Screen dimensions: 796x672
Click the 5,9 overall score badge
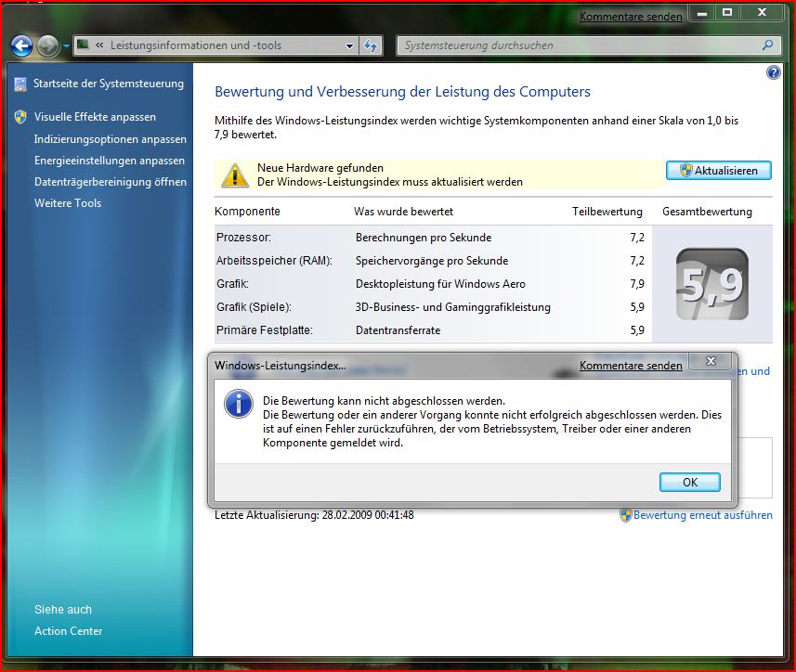tap(712, 284)
